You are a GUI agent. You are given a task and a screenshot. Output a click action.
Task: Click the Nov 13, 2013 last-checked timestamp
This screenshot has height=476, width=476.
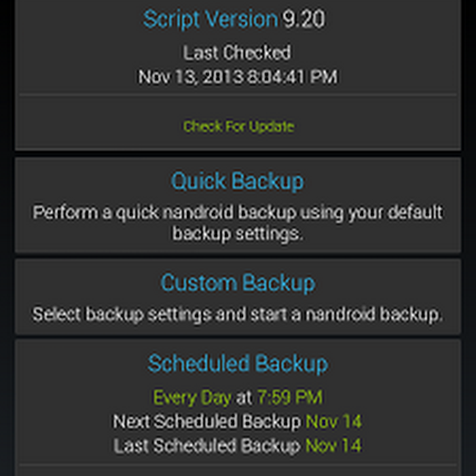point(237,77)
